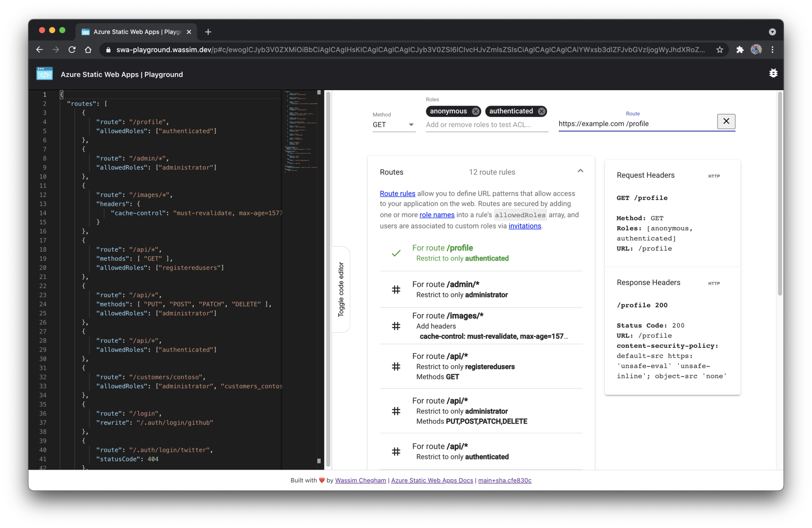Open the browser extensions puzzle icon
The height and width of the screenshot is (528, 812).
click(x=740, y=50)
